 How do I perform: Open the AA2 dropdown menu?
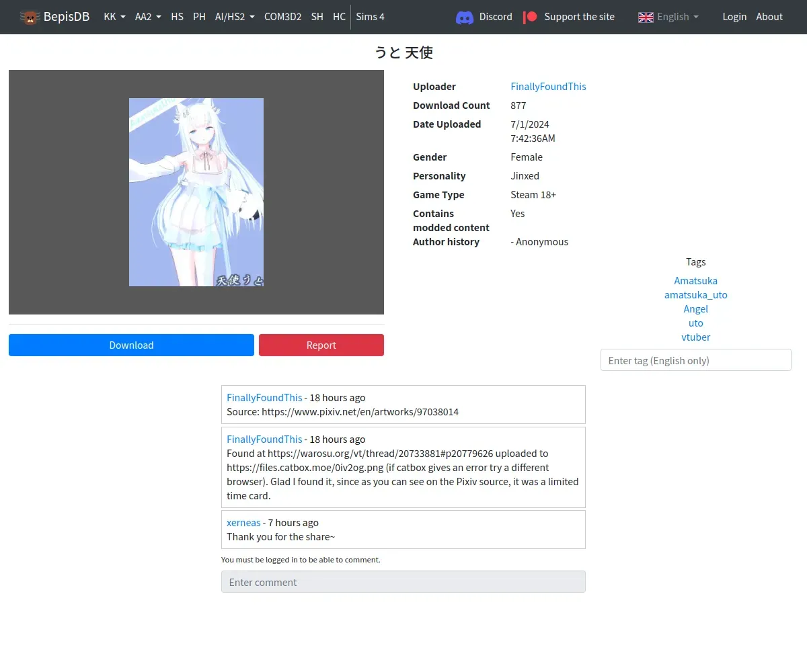[x=148, y=17]
